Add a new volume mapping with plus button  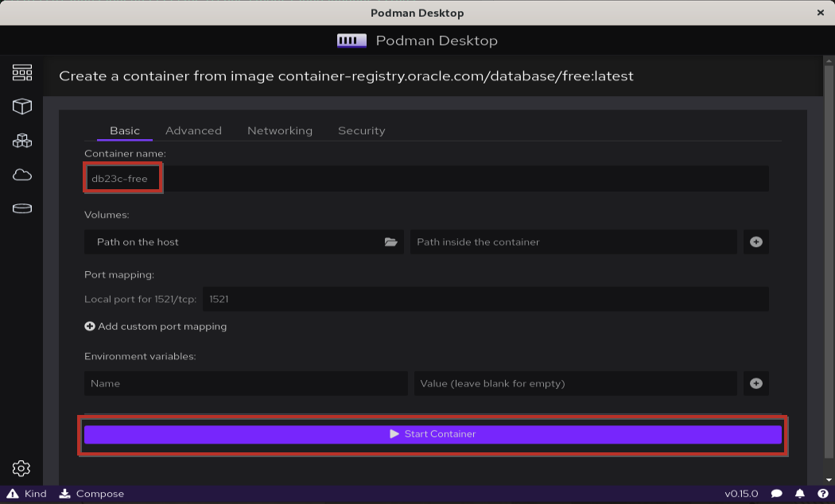pyautogui.click(x=755, y=242)
